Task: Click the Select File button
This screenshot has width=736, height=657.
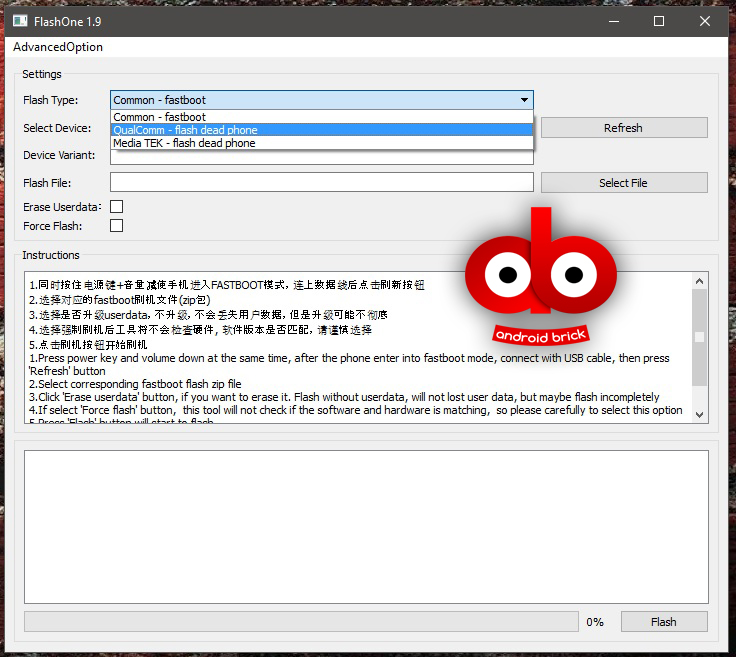Action: pyautogui.click(x=623, y=183)
